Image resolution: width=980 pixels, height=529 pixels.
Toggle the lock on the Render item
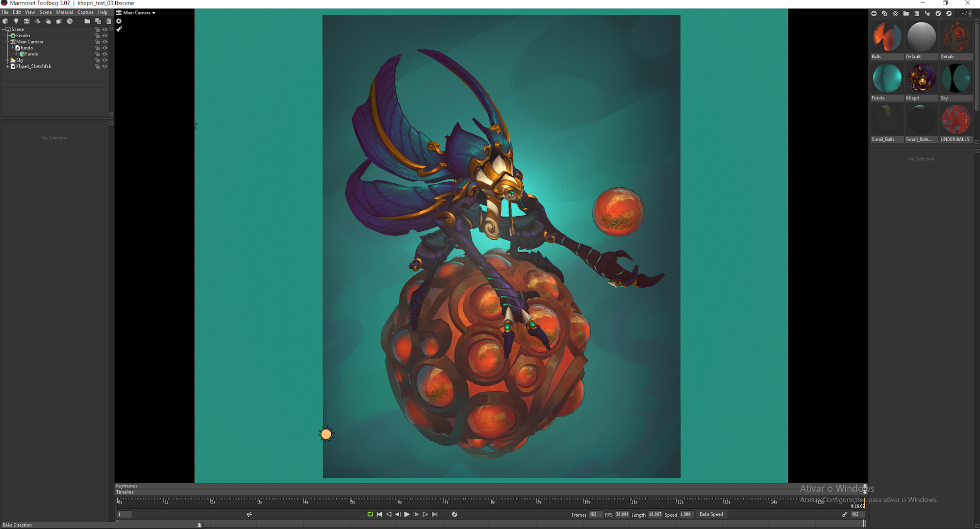coord(98,35)
